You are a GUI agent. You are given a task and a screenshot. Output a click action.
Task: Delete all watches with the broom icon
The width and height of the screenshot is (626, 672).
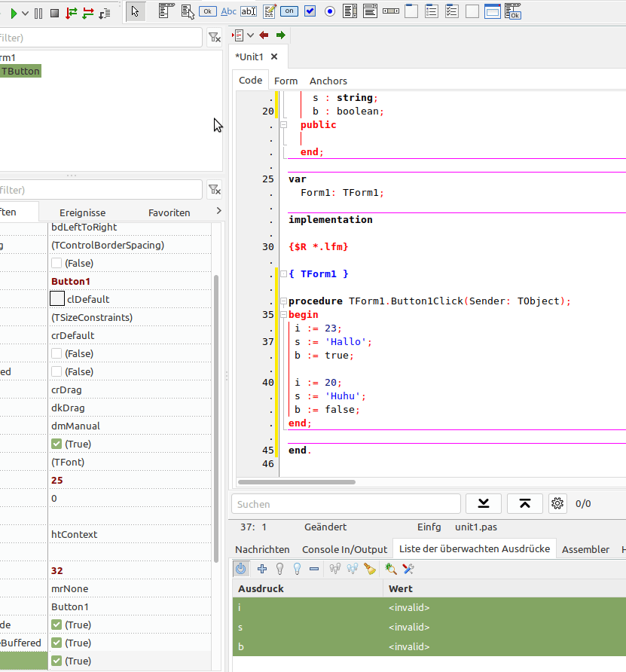point(370,569)
